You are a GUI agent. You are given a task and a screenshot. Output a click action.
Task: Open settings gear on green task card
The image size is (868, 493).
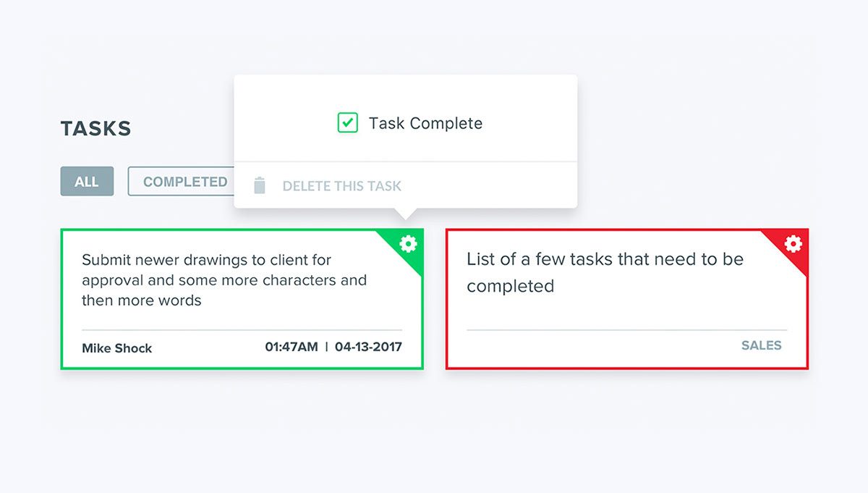click(x=409, y=244)
